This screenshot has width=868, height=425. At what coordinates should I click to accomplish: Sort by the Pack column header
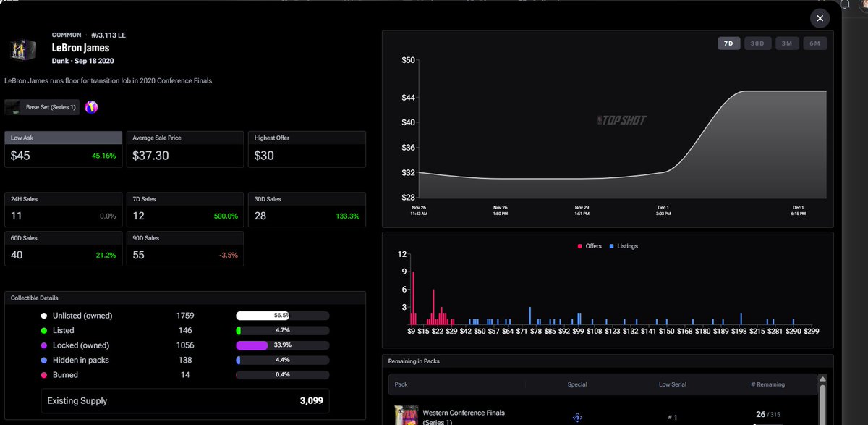(401, 384)
